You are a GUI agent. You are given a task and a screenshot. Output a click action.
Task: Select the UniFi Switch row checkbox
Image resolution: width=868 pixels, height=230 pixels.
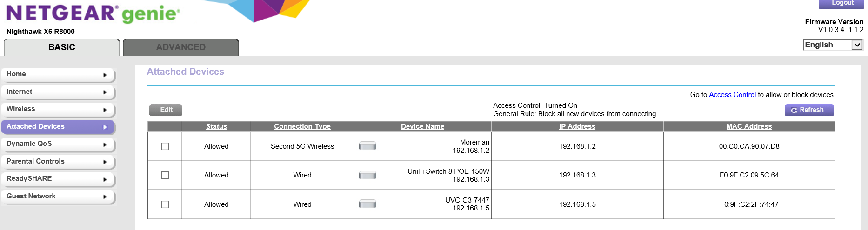coord(165,175)
